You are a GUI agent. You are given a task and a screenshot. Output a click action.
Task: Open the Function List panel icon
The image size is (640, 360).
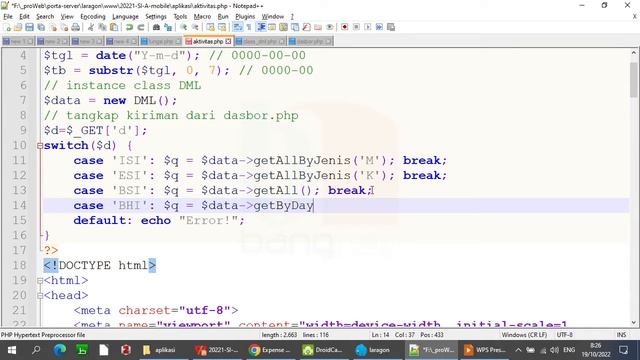(307, 27)
